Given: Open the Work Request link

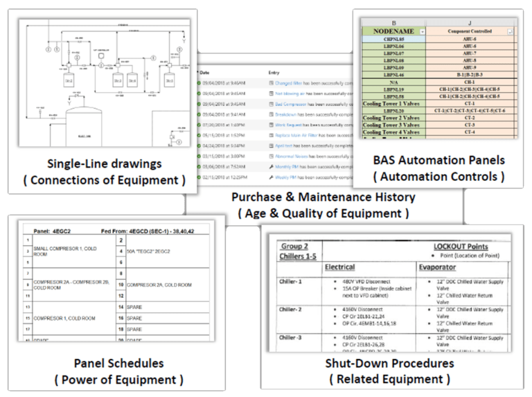Looking at the screenshot, I should pyautogui.click(x=288, y=125).
